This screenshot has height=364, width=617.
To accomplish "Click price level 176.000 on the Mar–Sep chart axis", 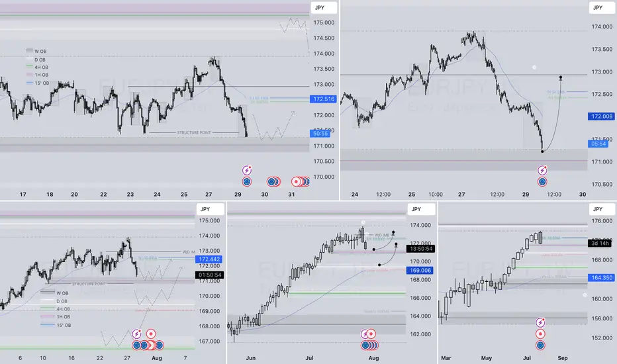I will click(x=602, y=221).
